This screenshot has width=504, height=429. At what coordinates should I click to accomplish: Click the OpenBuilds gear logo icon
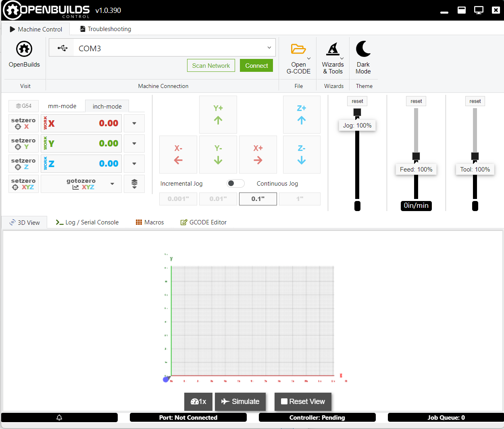(x=24, y=49)
